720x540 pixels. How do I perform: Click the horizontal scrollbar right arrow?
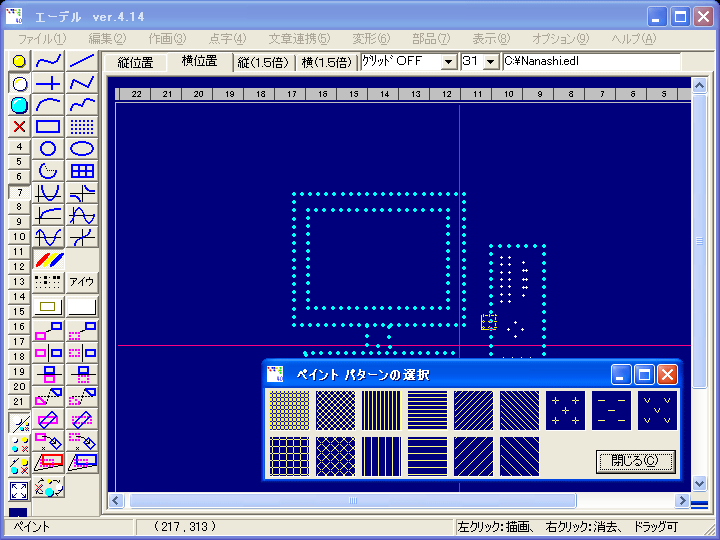[682, 500]
